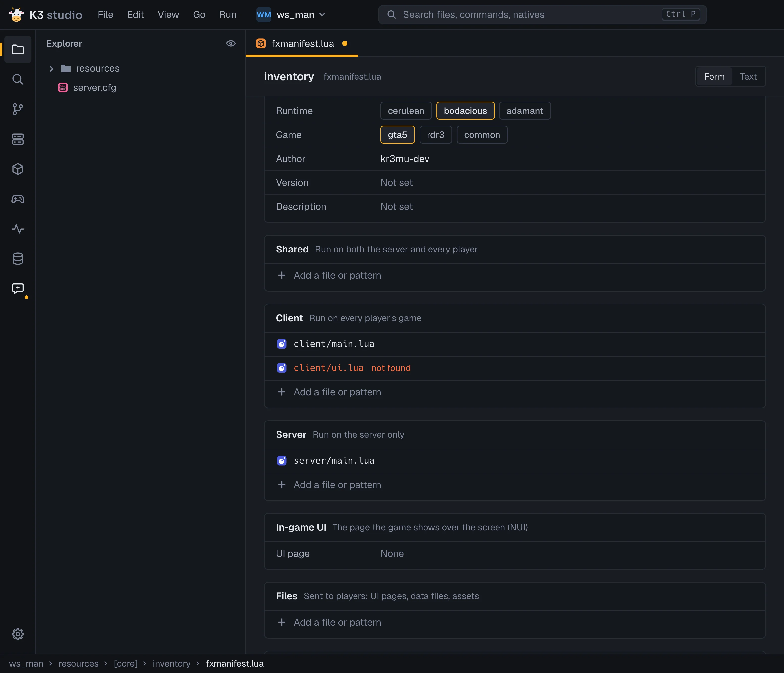The image size is (784, 673).
Task: Select the client/main.lua entry
Action: [x=515, y=344]
